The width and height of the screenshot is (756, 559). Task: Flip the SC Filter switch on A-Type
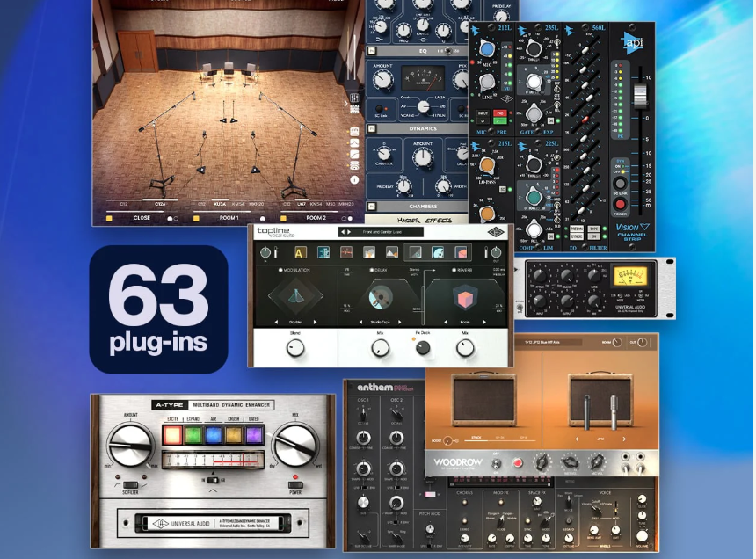pyautogui.click(x=130, y=485)
